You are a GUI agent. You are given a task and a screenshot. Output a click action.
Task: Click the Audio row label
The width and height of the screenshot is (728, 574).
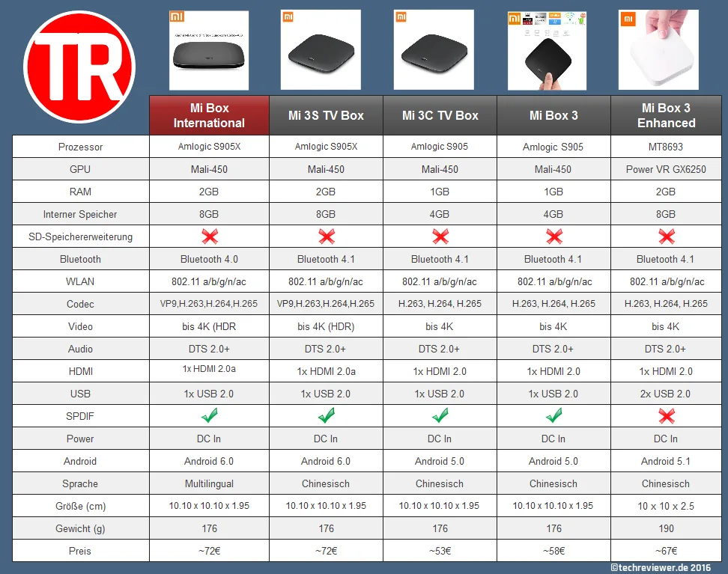(x=80, y=349)
